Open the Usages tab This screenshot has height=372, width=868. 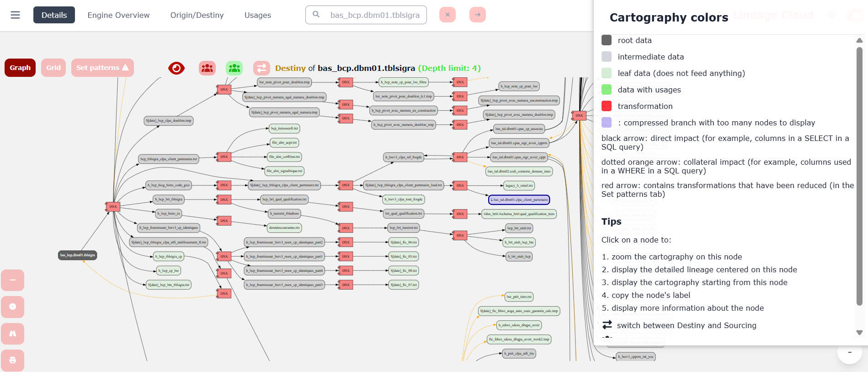click(258, 15)
